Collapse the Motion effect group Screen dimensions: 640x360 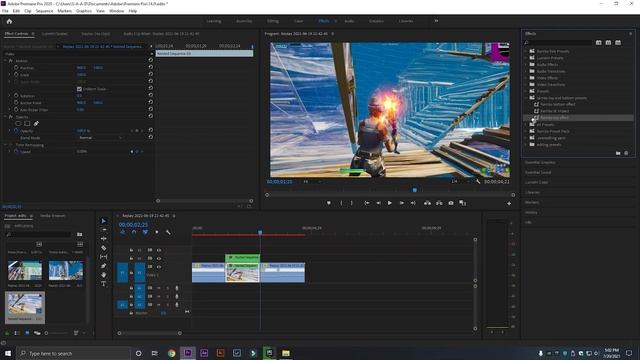[6, 60]
